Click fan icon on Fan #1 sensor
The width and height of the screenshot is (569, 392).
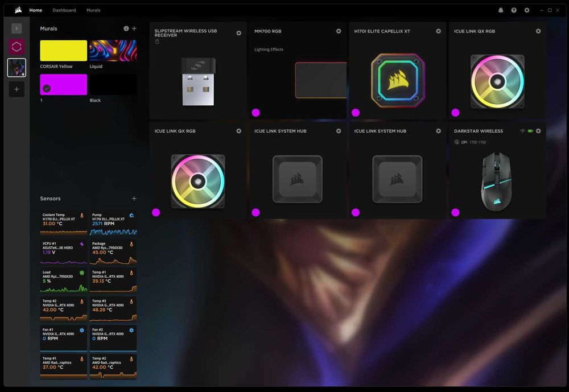point(82,331)
